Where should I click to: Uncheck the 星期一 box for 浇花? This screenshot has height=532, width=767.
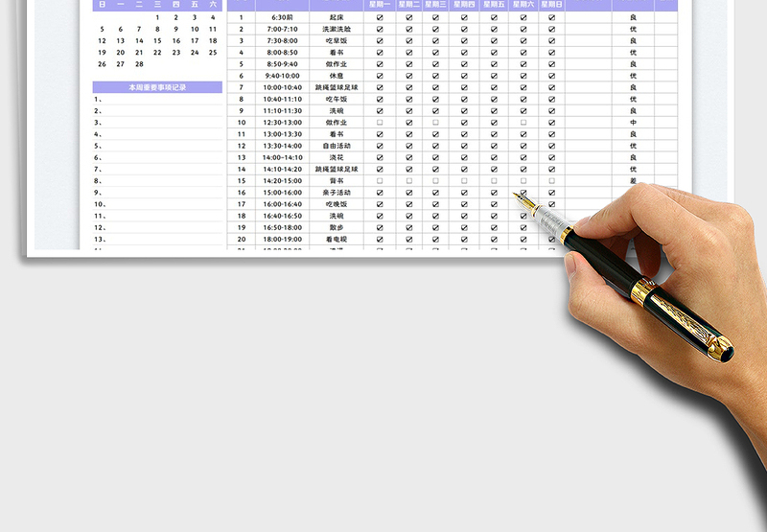(380, 157)
